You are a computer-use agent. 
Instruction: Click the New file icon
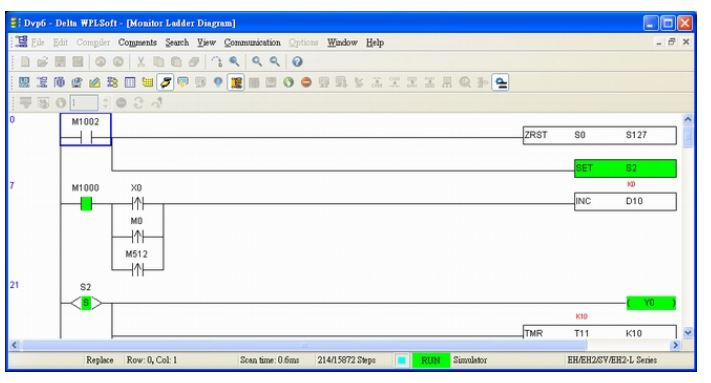25,62
